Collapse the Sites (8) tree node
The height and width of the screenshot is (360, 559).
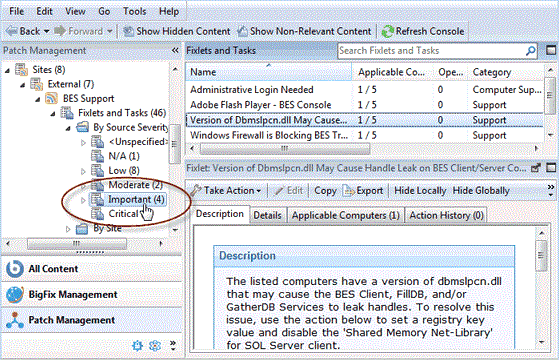coord(7,71)
